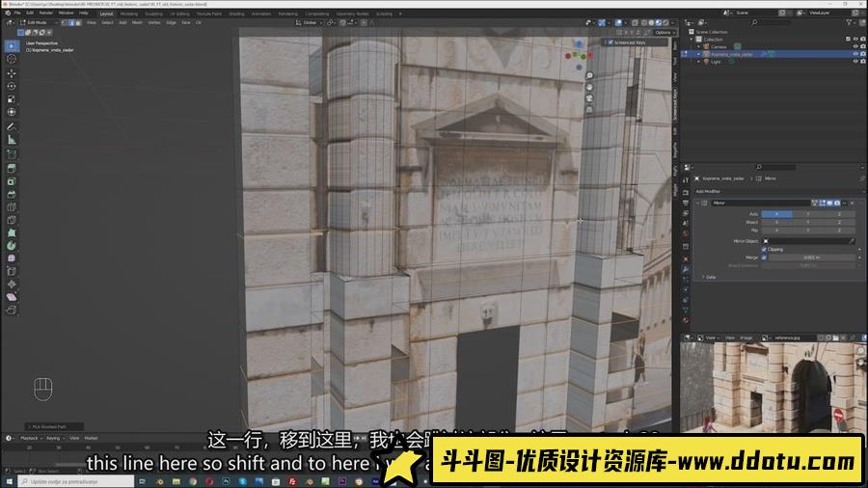This screenshot has height=488, width=868.
Task: Open the Edit Mode dropdown
Action: pos(39,23)
